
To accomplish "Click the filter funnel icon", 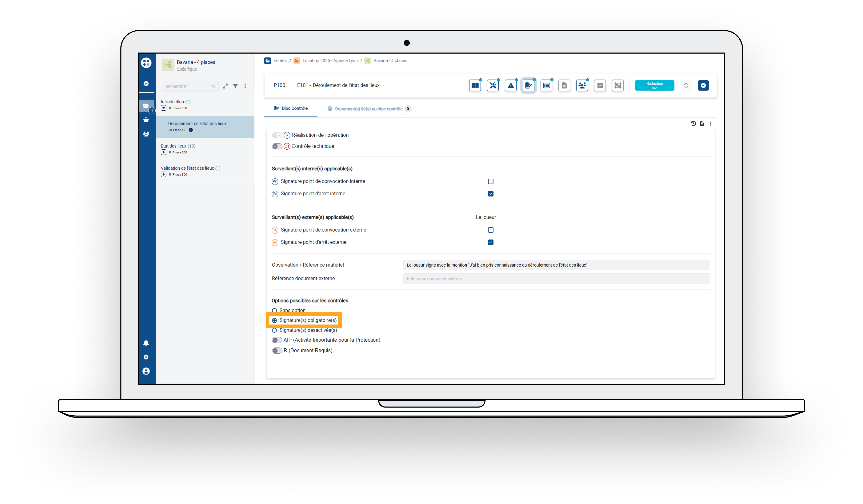I will pyautogui.click(x=235, y=86).
